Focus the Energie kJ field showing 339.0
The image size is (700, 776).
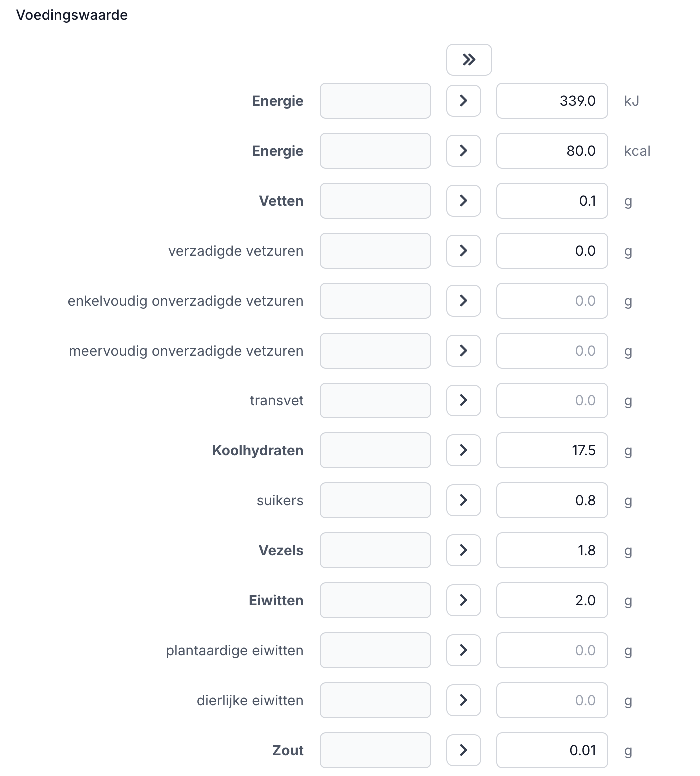click(552, 101)
